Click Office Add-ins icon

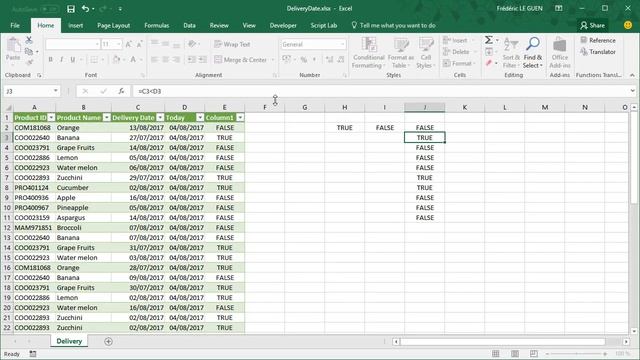pos(560,45)
